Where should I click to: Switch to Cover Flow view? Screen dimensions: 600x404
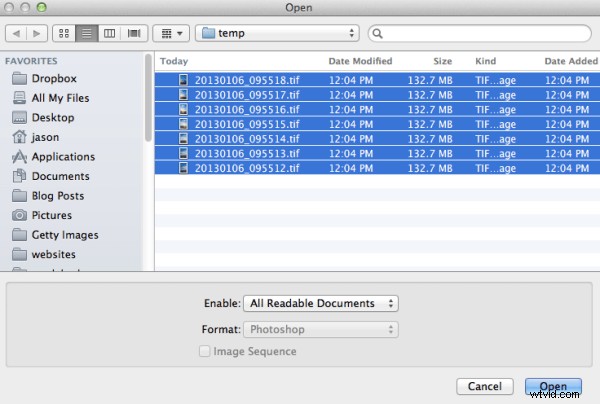[x=133, y=33]
